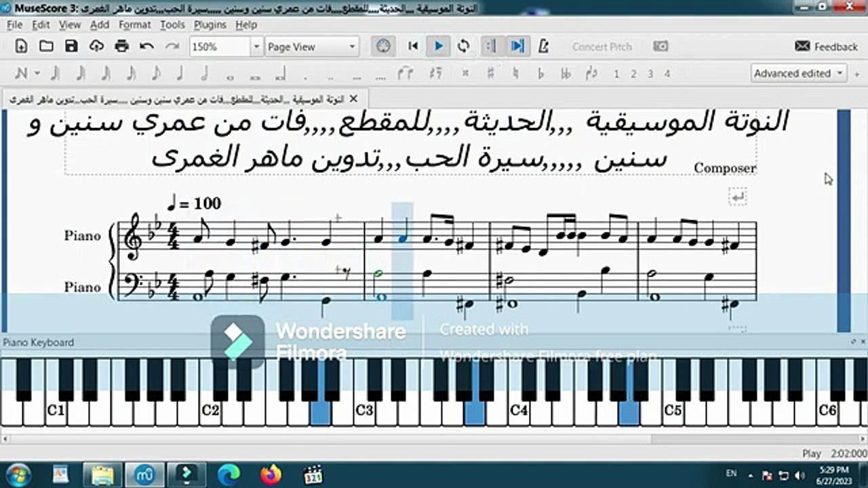Open the Advanced edited workspace dropdown
This screenshot has width=868, height=488.
click(x=798, y=73)
